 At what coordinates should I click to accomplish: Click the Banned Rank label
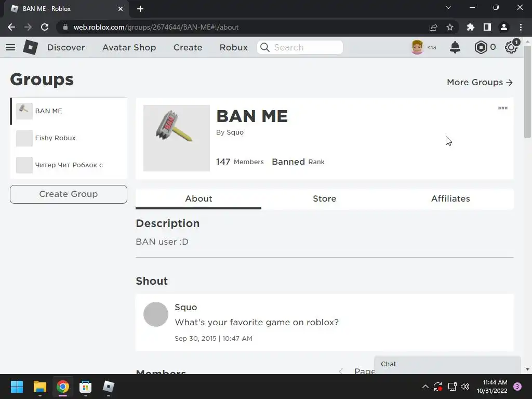pos(298,162)
